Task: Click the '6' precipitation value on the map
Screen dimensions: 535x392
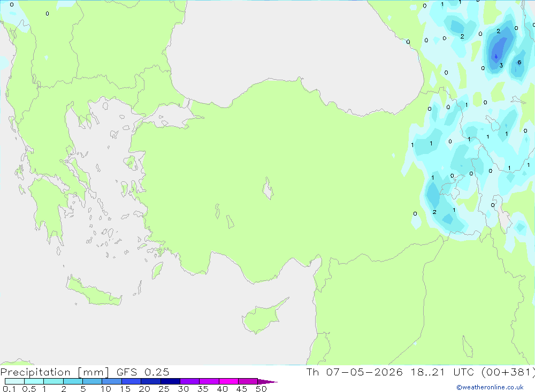Action: (519, 62)
